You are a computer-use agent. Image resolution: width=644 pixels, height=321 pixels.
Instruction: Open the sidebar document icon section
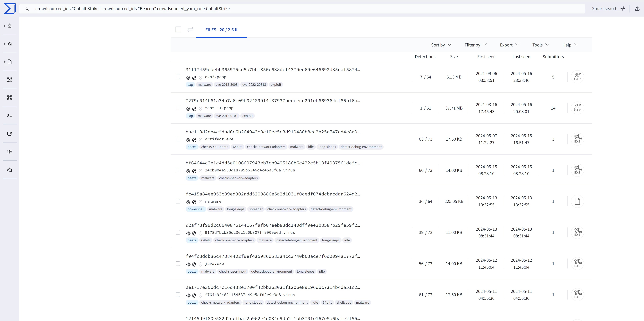click(x=10, y=62)
